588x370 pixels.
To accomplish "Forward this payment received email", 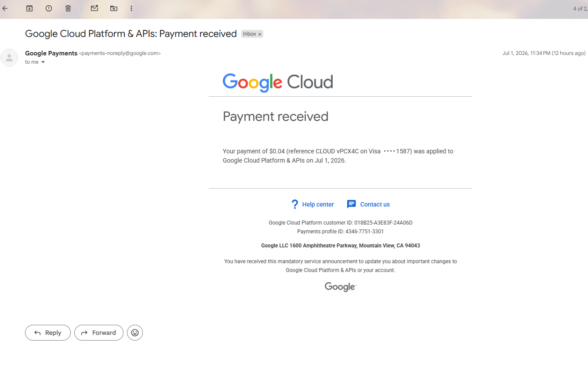I will [99, 333].
